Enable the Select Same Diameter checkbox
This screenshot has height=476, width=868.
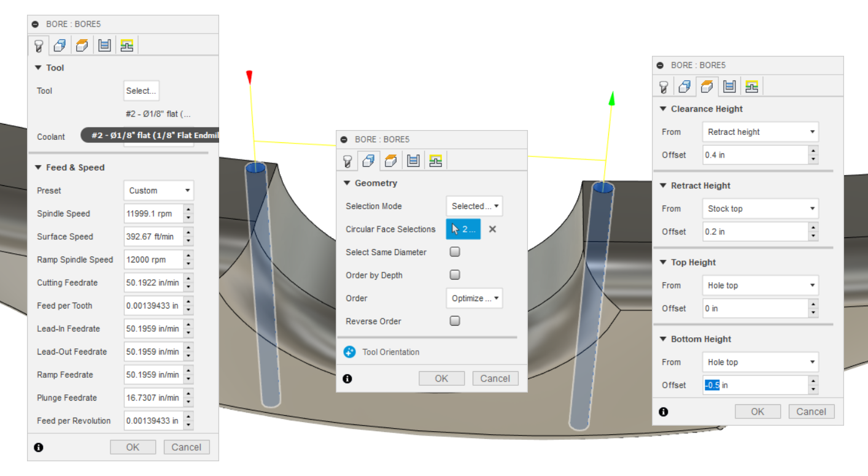coord(455,252)
